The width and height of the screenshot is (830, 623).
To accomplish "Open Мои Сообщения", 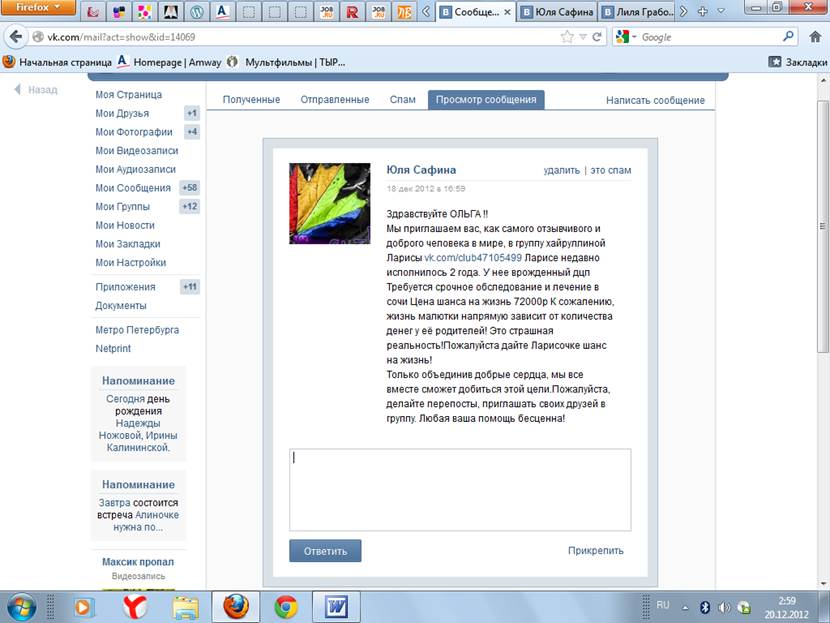I will tap(133, 187).
